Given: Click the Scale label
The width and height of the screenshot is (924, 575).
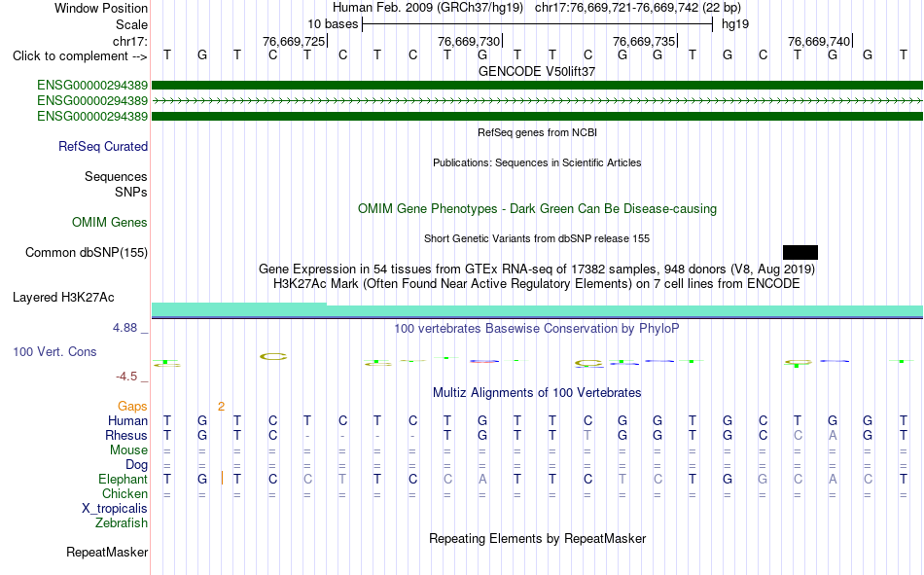Looking at the screenshot, I should point(132,24).
